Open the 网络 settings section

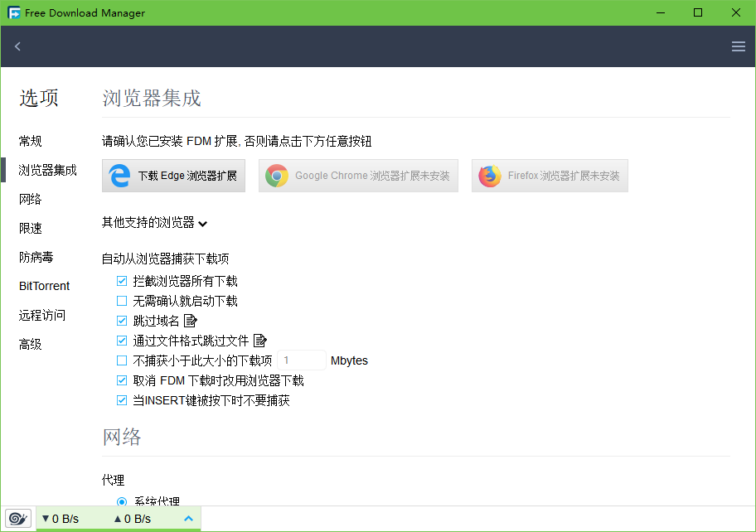click(30, 199)
